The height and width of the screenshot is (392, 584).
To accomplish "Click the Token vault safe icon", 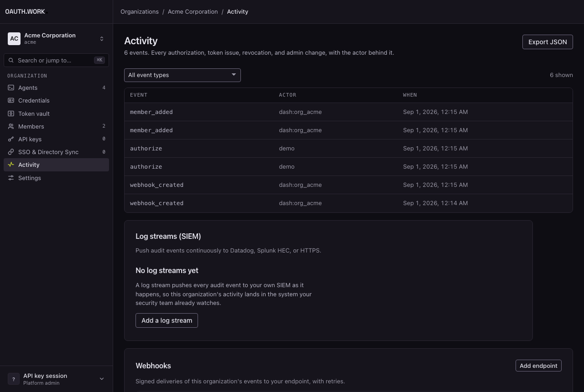I will coord(11,113).
